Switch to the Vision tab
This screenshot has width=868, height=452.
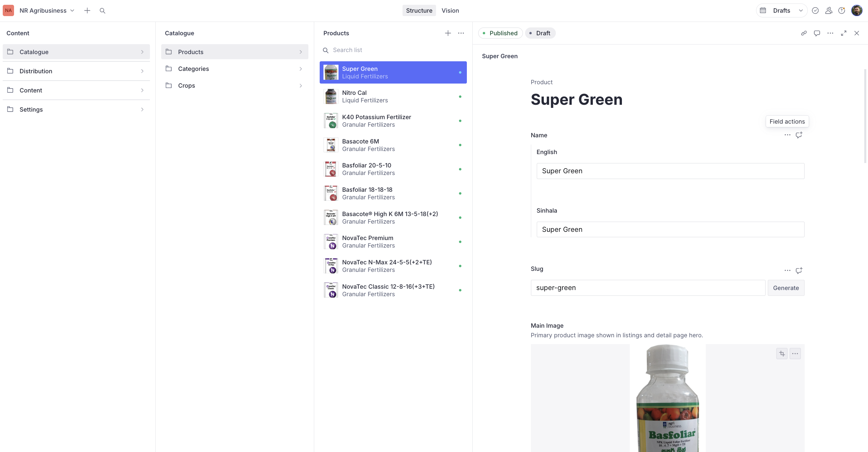point(450,11)
